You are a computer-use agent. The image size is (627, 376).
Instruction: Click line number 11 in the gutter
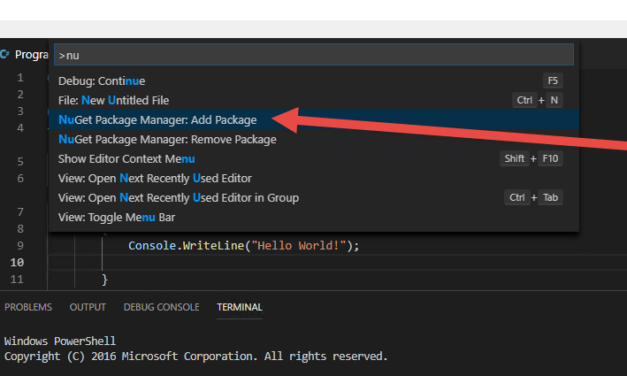(x=17, y=279)
